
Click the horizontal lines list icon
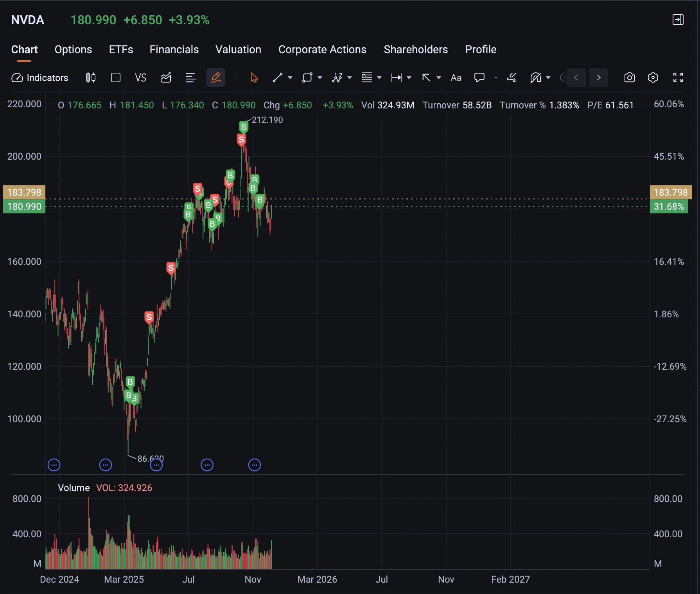point(190,77)
